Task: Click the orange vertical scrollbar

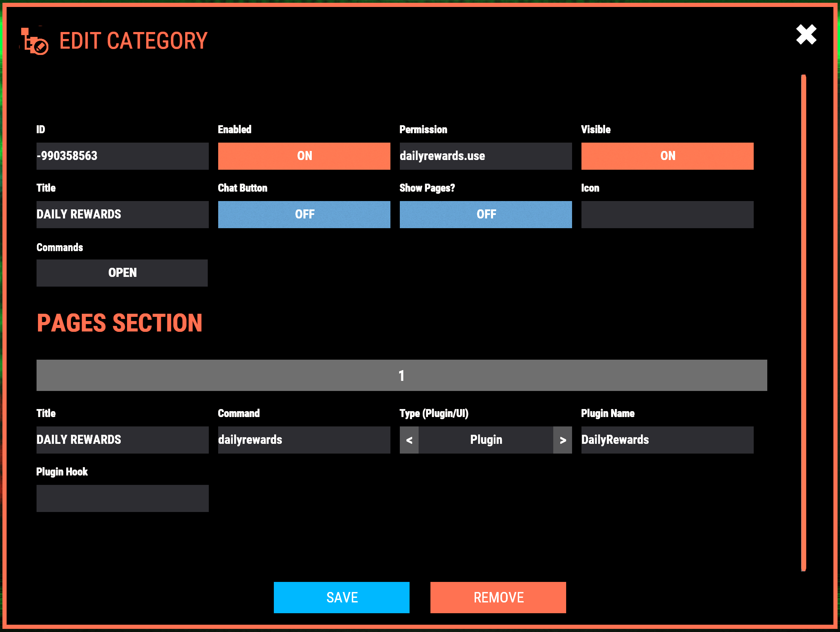Action: click(803, 323)
